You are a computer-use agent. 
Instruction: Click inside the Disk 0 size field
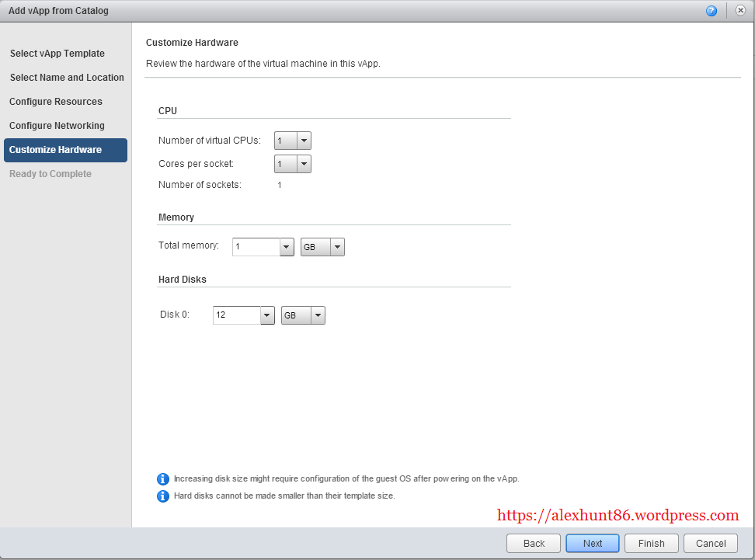[235, 315]
